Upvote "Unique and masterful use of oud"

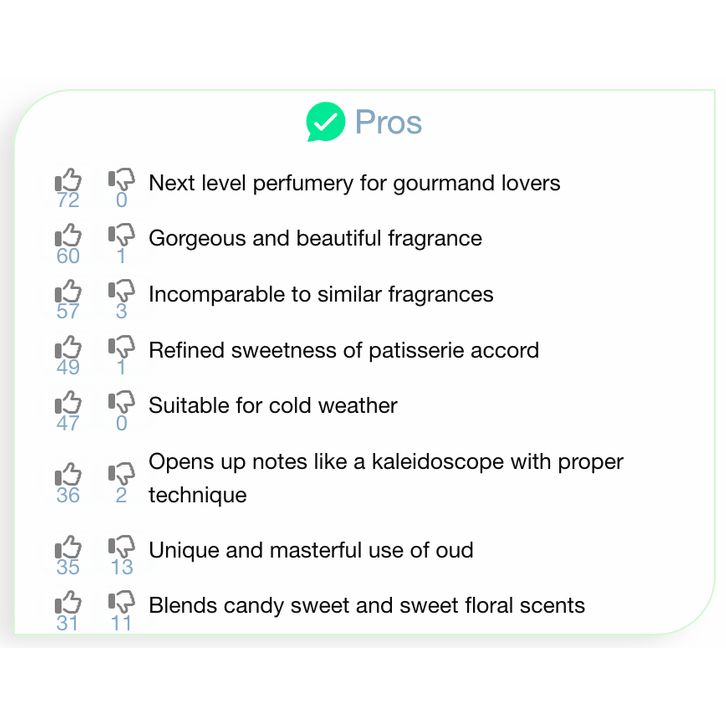(68, 548)
